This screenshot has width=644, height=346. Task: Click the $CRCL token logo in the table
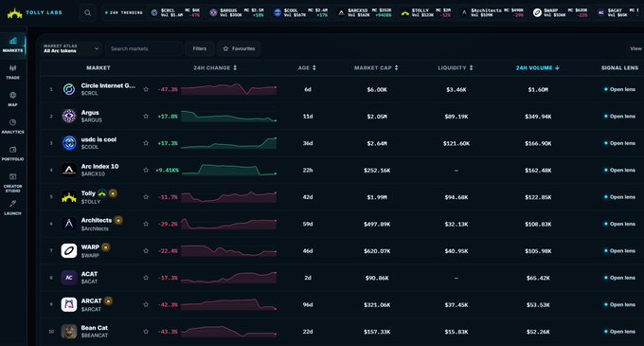[69, 89]
